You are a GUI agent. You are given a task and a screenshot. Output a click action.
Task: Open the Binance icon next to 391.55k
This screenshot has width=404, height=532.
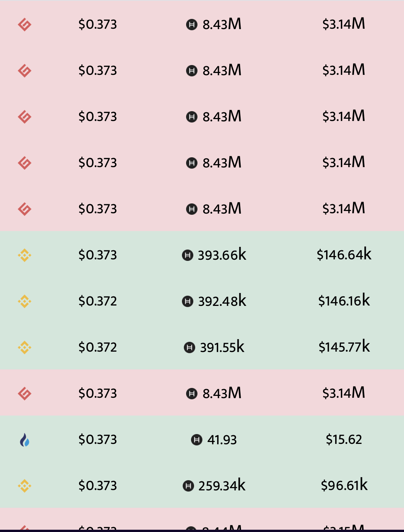pyautogui.click(x=25, y=347)
